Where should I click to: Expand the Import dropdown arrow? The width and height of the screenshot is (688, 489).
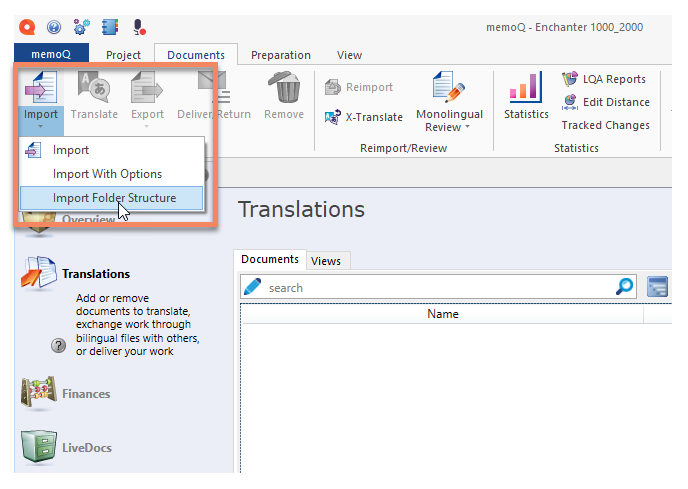coord(40,127)
